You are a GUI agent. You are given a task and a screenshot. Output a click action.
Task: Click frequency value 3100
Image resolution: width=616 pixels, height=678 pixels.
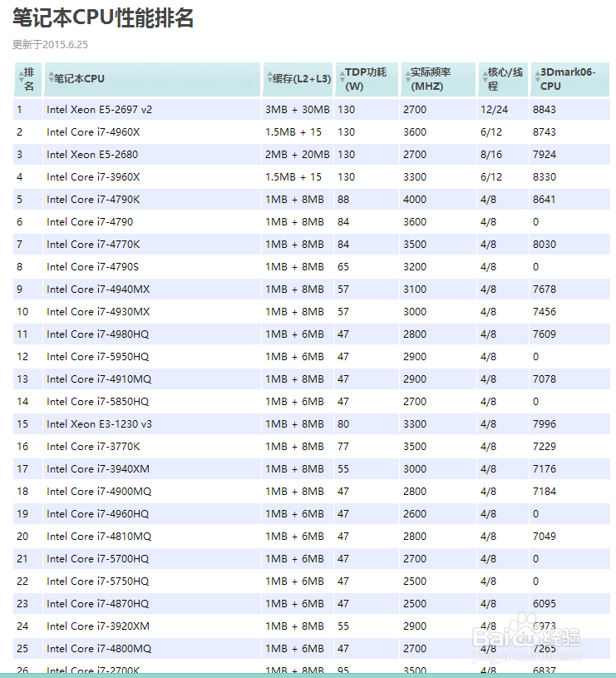coord(415,290)
